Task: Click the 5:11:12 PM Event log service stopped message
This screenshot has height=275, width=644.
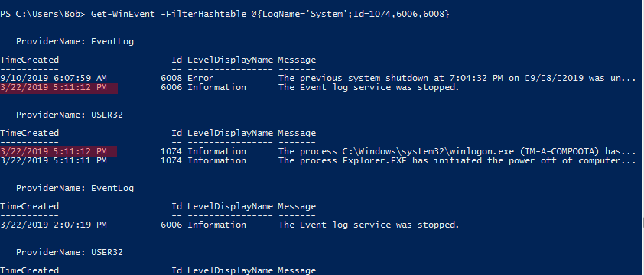Action: [369, 87]
